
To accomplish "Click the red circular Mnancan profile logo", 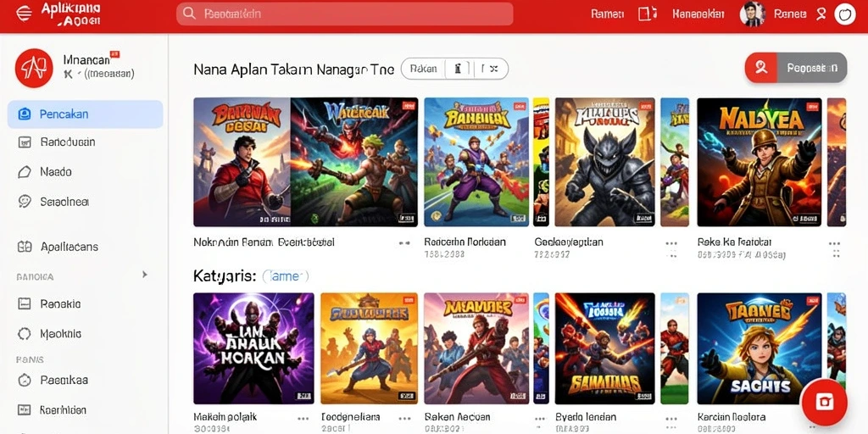I will click(x=34, y=68).
